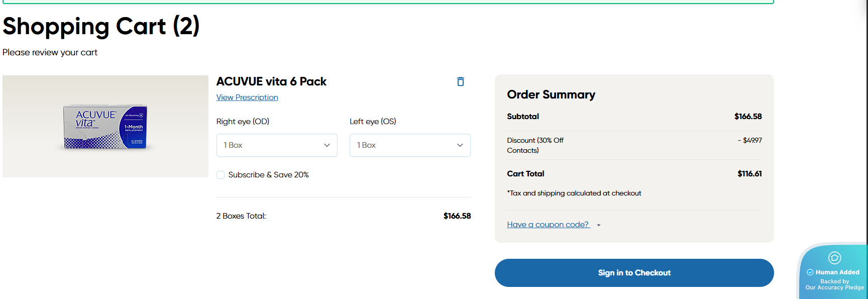The height and width of the screenshot is (299, 868).
Task: Click Discount (30% Off Contacts) line
Action: point(535,145)
